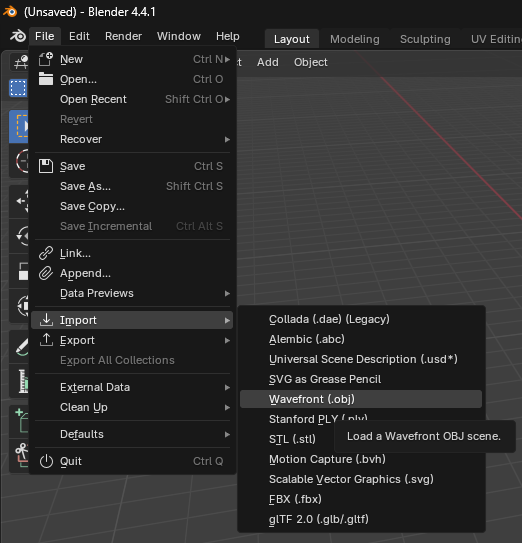Viewport: 522px width, 543px height.
Task: Import Motion Capture (.bvh)
Action: (x=361, y=460)
